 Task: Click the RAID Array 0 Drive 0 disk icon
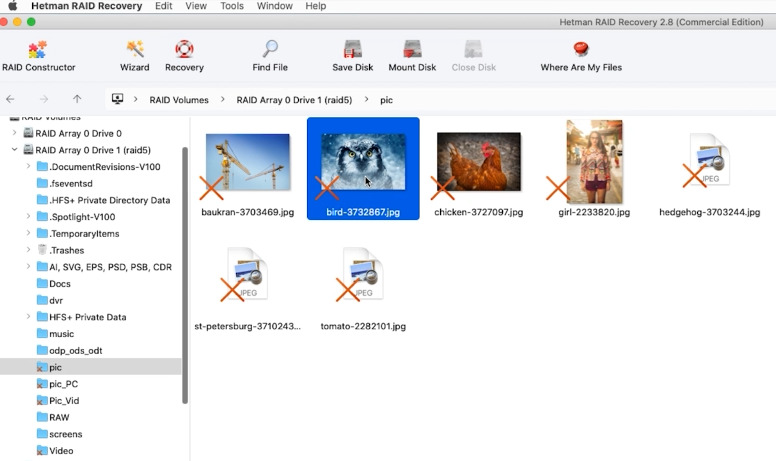point(28,133)
